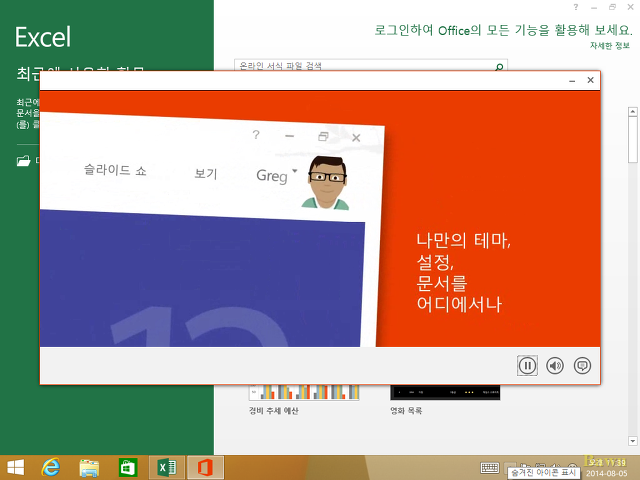The height and width of the screenshot is (480, 640).
Task: Click the 경비 추세 예산 template label
Action: tap(273, 411)
